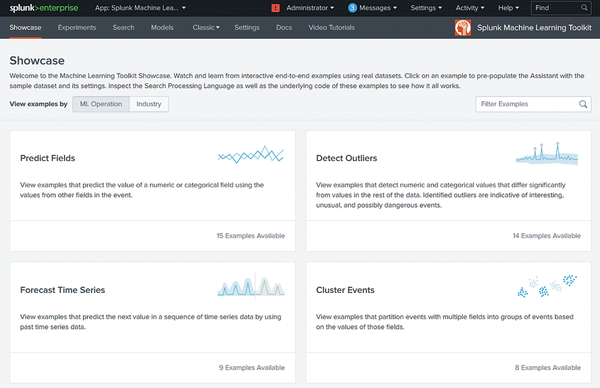The width and height of the screenshot is (600, 388).
Task: Click the 'View examples by' label
Action: coord(38,104)
